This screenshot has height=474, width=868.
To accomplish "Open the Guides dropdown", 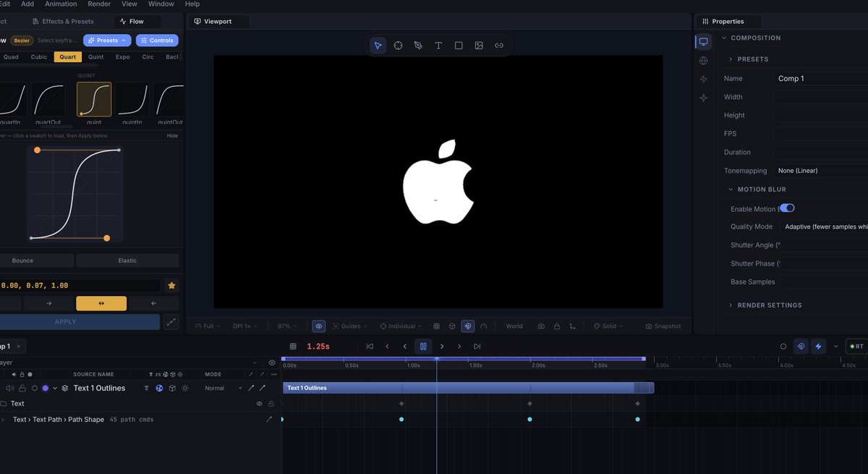I will point(350,326).
